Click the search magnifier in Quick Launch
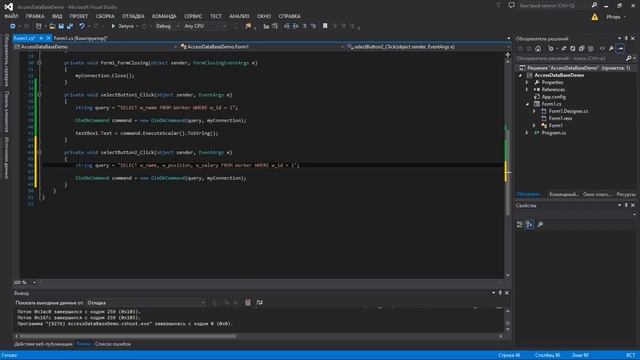This screenshot has width=640, height=360. (x=594, y=5)
